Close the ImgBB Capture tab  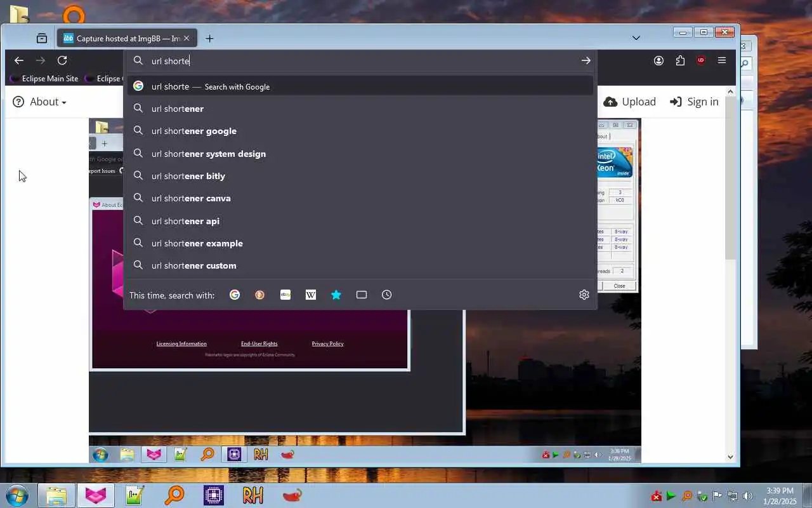[x=187, y=38]
